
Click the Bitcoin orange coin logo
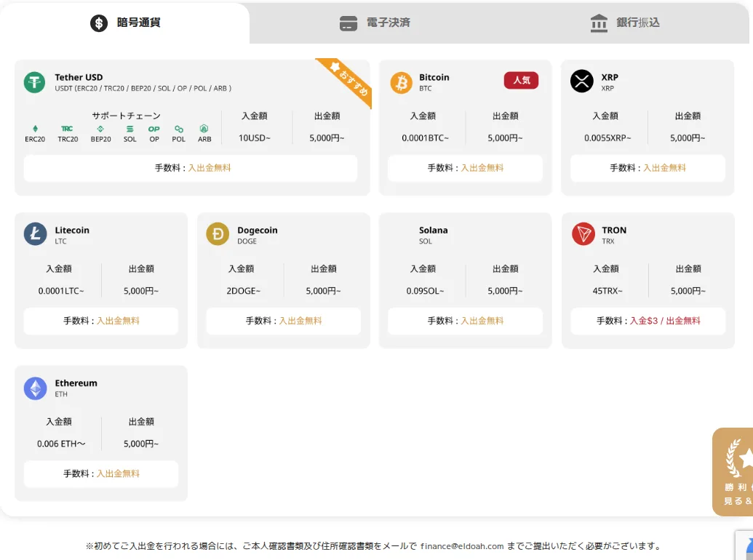pos(401,82)
